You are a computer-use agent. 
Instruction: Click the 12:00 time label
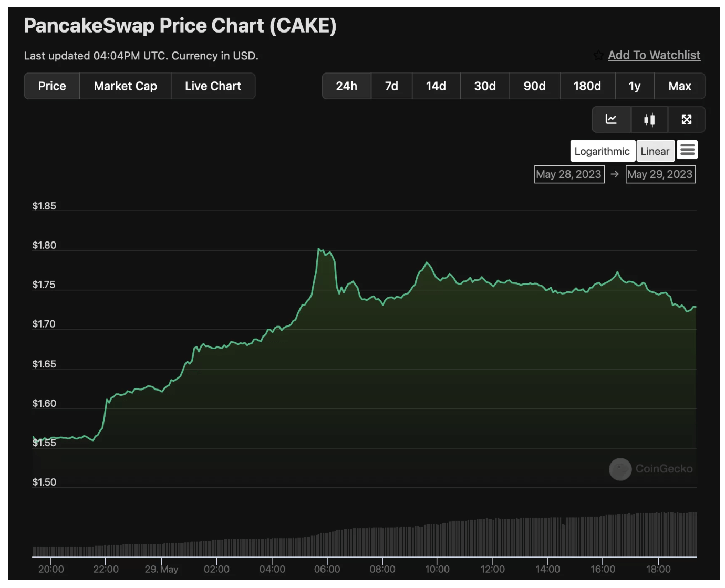coord(492,569)
